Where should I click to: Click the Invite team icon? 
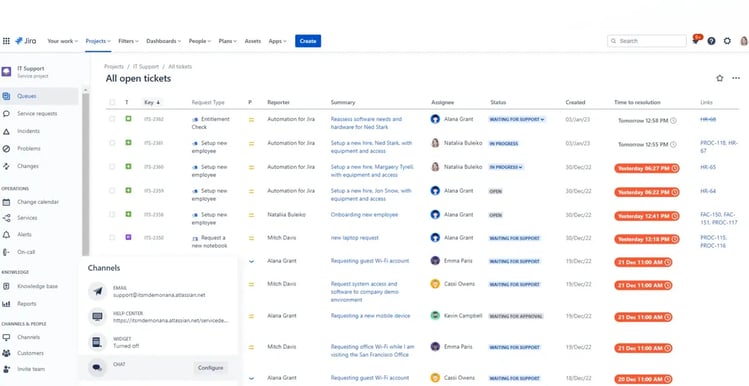point(6,369)
